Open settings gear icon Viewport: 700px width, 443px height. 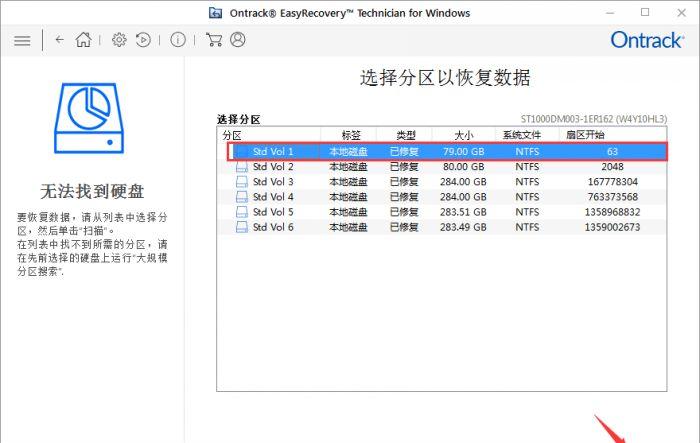click(x=119, y=40)
